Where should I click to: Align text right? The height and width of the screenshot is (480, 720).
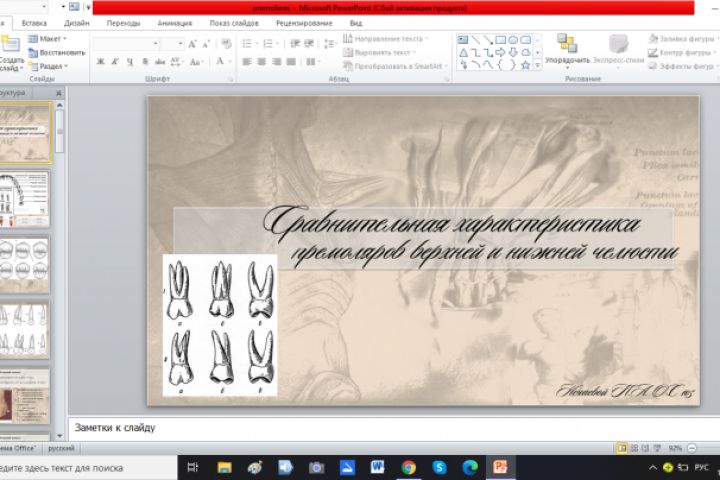click(276, 62)
